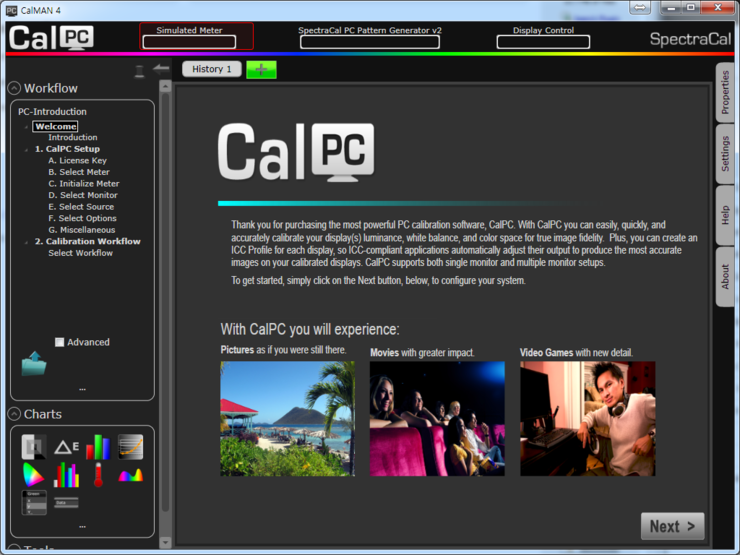
Task: Switch to the History 1 tab
Action: click(x=212, y=69)
